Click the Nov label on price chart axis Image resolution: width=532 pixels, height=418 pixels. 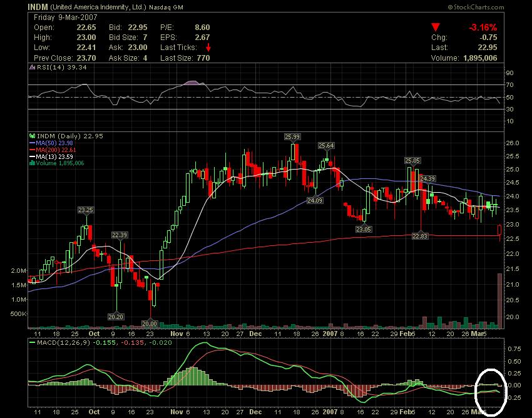(176, 334)
